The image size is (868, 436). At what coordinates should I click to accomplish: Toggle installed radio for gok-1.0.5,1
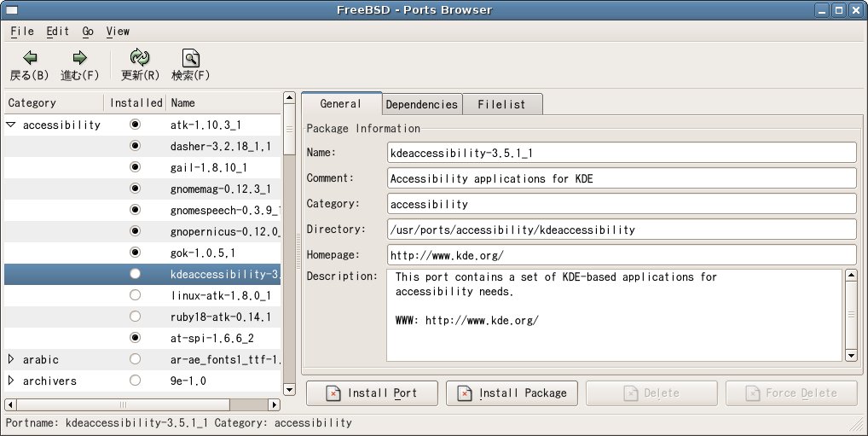135,253
